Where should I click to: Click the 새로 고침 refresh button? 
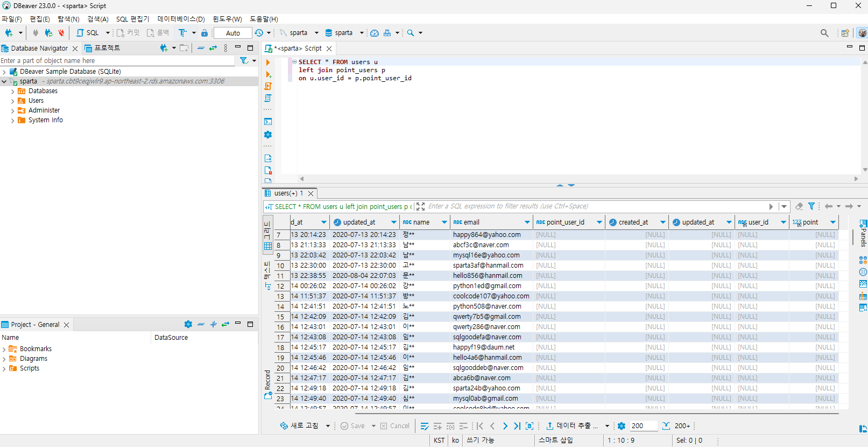(299, 426)
